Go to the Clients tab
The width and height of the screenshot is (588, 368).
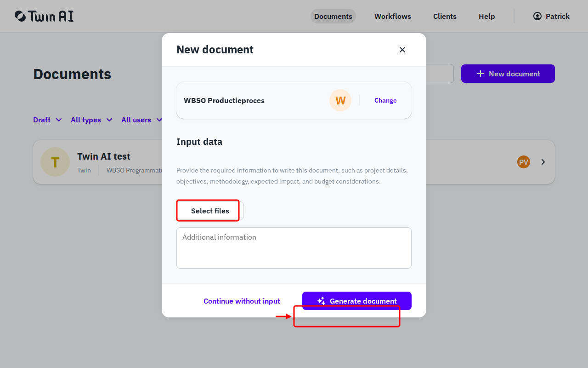445,16
